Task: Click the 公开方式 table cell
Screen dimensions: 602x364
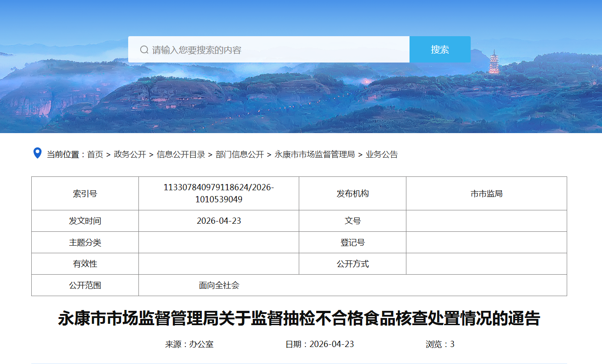Action: (353, 264)
